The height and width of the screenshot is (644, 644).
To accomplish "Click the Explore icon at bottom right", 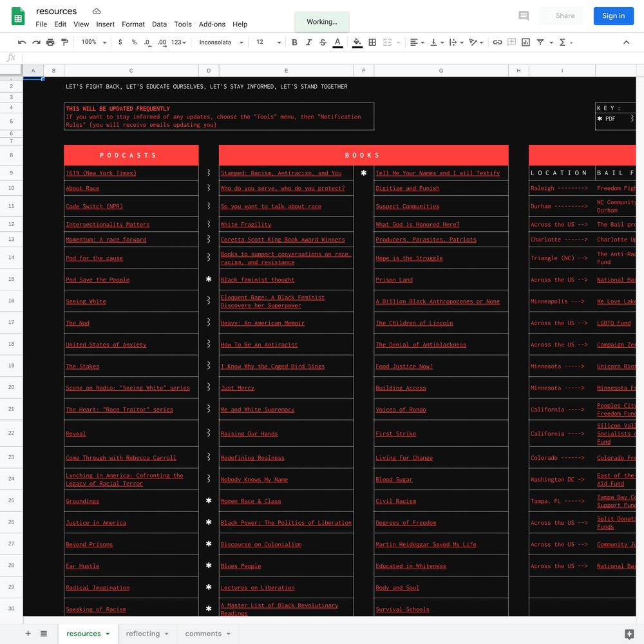I will pyautogui.click(x=629, y=634).
